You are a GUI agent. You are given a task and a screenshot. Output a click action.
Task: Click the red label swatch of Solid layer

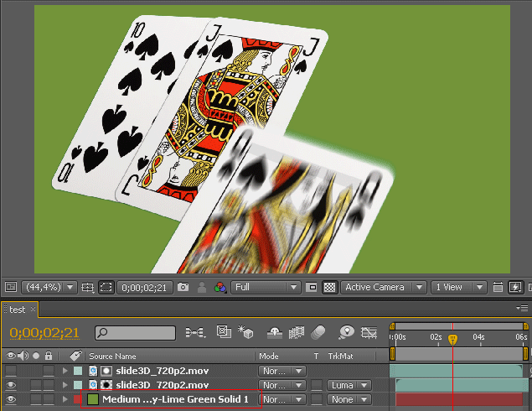(77, 399)
